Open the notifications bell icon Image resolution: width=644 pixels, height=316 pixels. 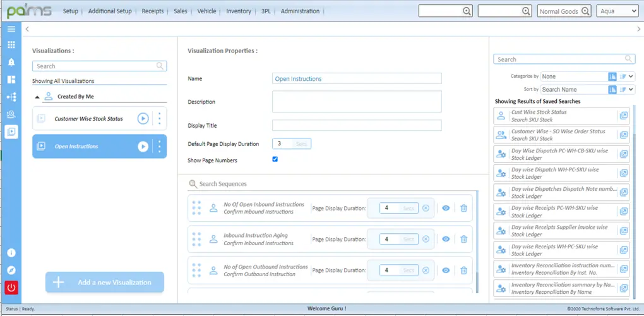pyautogui.click(x=11, y=62)
